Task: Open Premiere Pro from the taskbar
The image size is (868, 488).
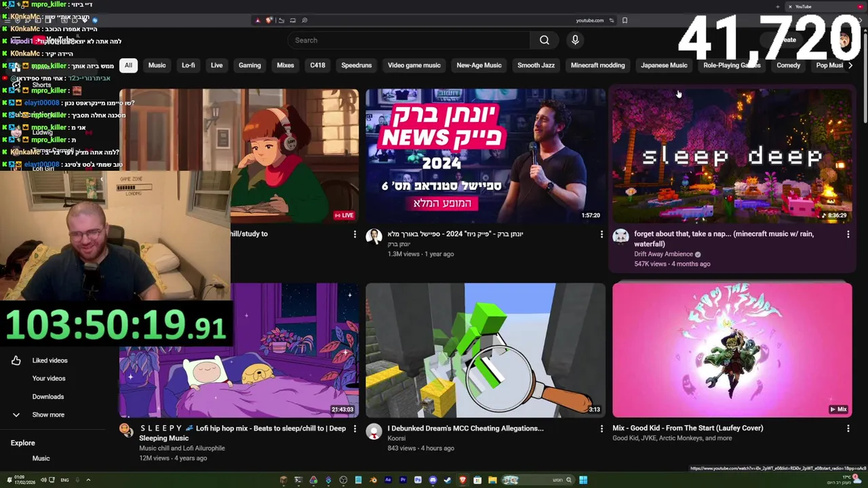Action: point(403,481)
